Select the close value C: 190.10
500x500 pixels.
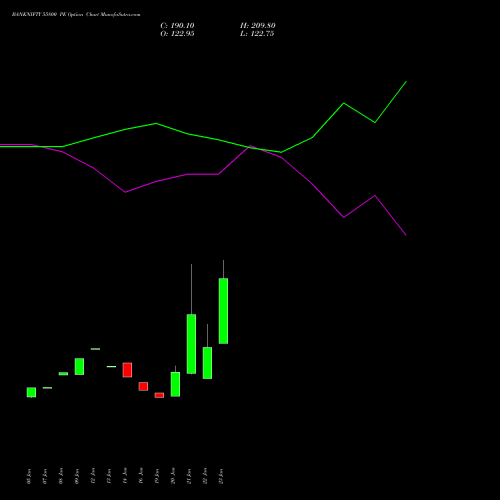coord(177,26)
